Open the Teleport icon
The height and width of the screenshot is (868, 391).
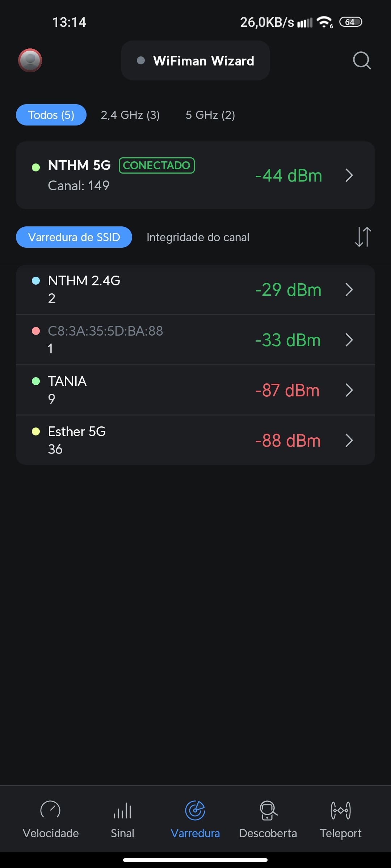click(340, 810)
